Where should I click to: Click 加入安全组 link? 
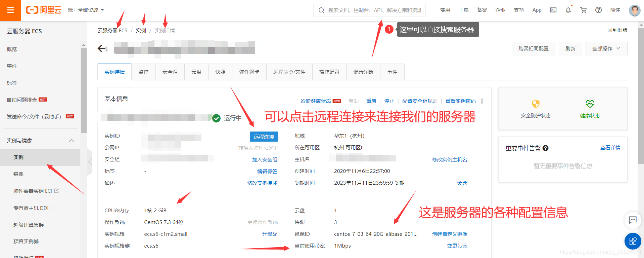(x=265, y=160)
